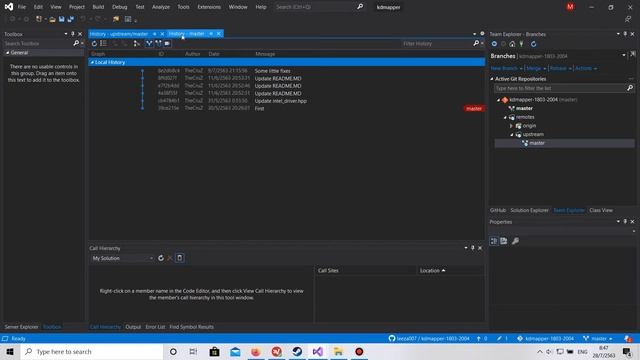Click Categorized view icon in Properties
Image resolution: width=640 pixels, height=360 pixels.
pyautogui.click(x=494, y=241)
